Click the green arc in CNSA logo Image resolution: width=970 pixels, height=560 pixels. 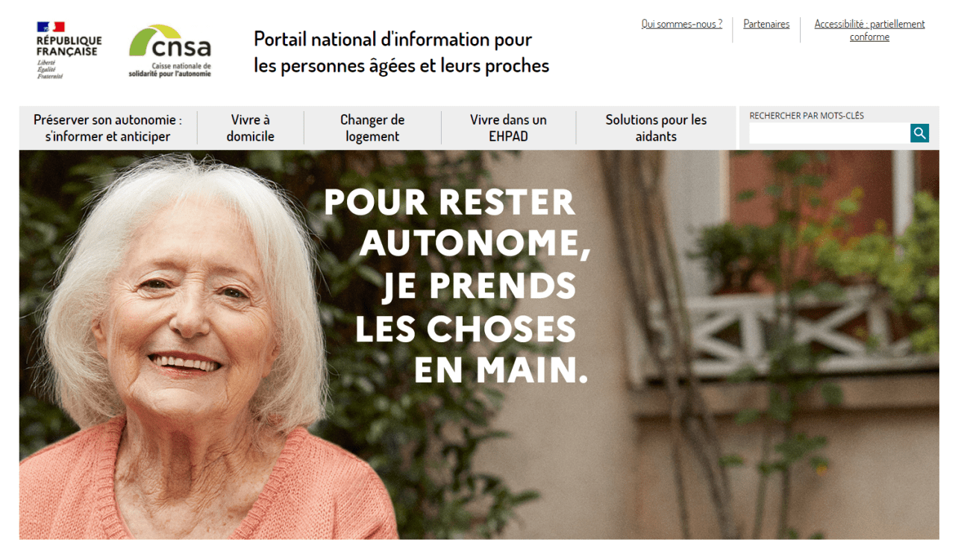(153, 39)
